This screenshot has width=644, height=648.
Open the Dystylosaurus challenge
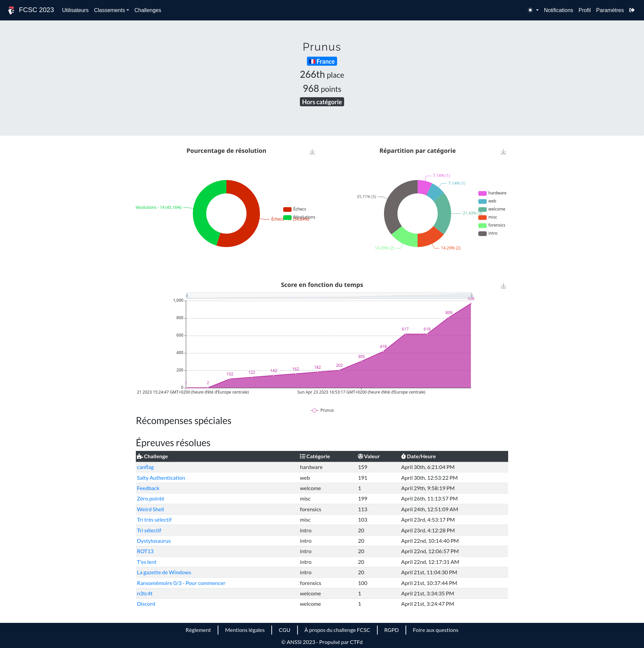(x=154, y=541)
